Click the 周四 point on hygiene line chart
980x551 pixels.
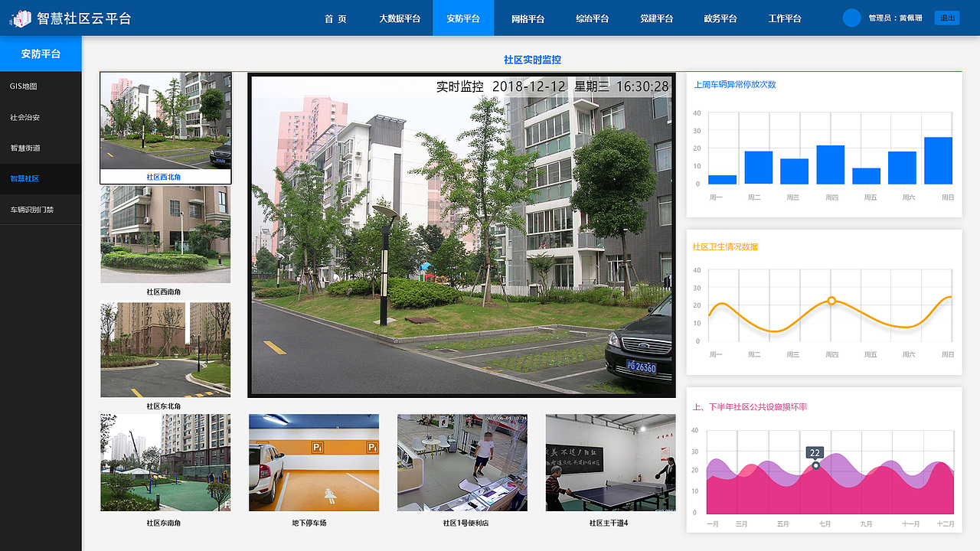pyautogui.click(x=831, y=301)
